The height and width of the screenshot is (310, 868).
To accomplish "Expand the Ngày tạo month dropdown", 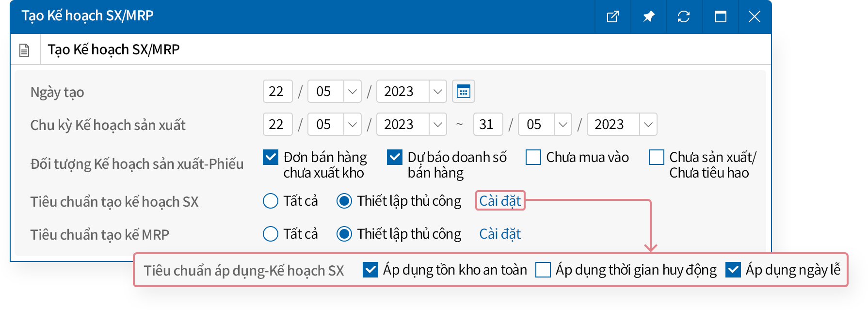I will (352, 91).
